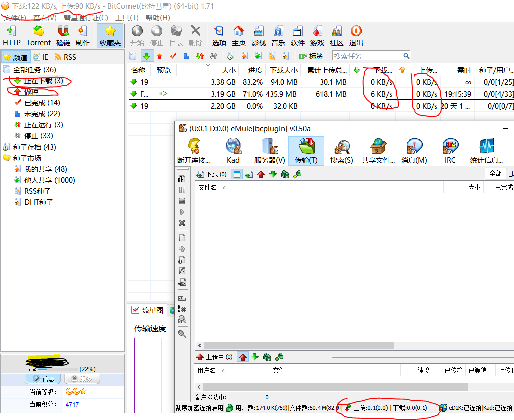Screen dimensions: 514x420
Task: Click the eMule 上传中 (0) dropdown label
Action: click(x=214, y=357)
